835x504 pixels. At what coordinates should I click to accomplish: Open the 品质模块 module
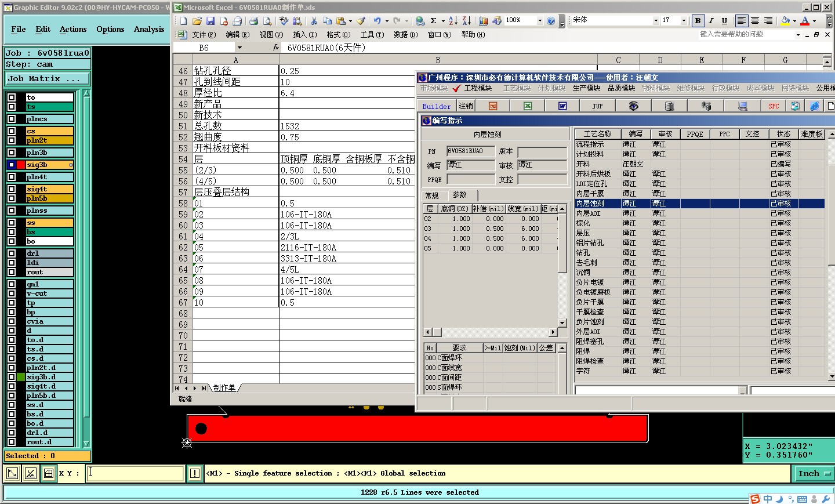[x=621, y=88]
